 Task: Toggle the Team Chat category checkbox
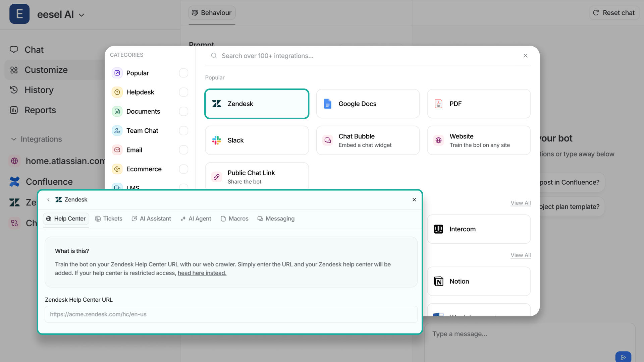tap(183, 131)
